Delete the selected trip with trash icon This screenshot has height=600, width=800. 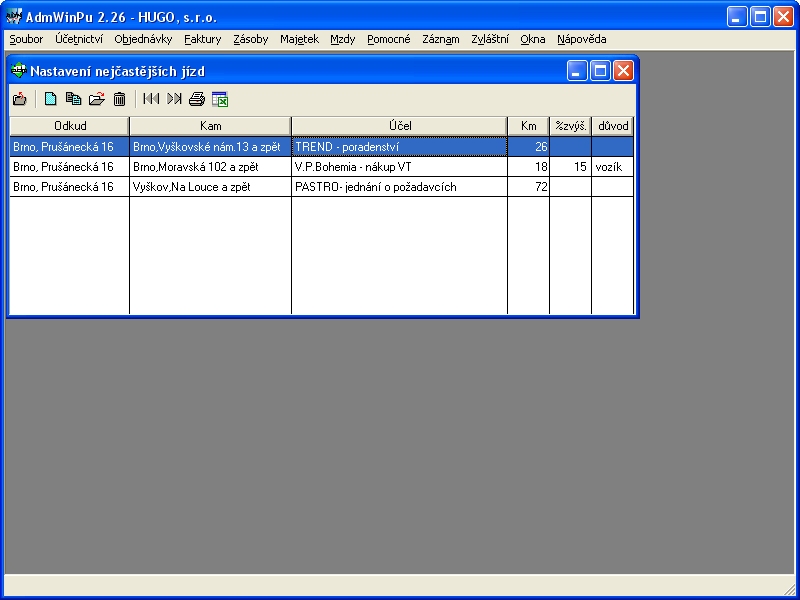pos(119,99)
